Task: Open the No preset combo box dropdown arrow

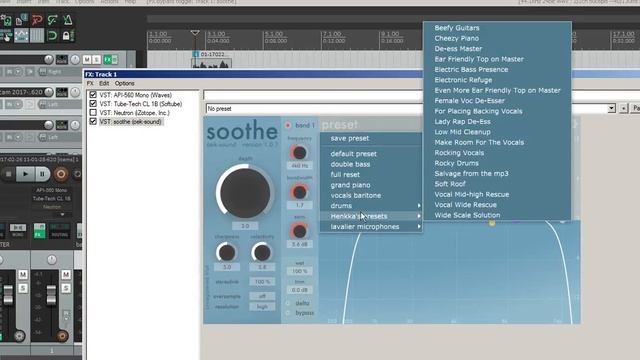Action: [611, 109]
